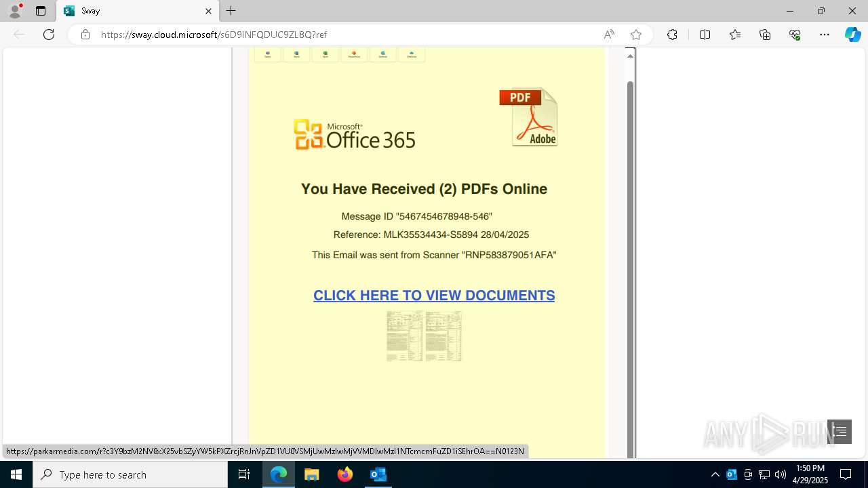This screenshot has height=488, width=868.
Task: Close the Sway tab
Action: [x=208, y=11]
